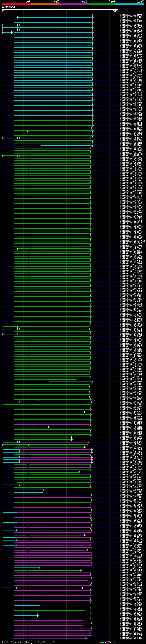Click the 540 query length label
146x644 pixels.
point(115,11)
